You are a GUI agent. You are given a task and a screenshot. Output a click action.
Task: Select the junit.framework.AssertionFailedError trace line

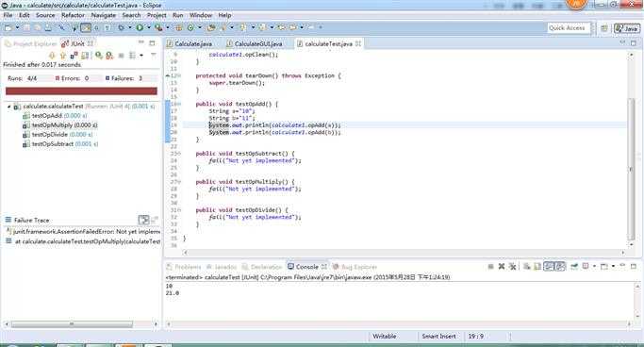(83, 232)
